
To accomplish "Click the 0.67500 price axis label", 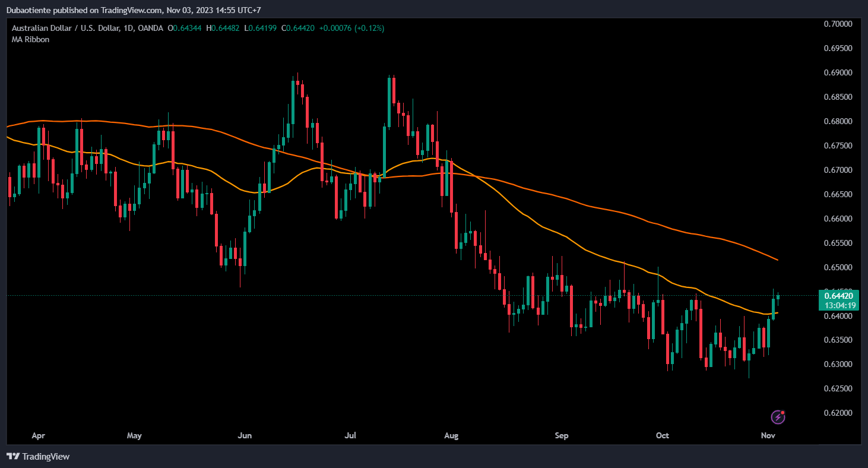I will pos(838,146).
